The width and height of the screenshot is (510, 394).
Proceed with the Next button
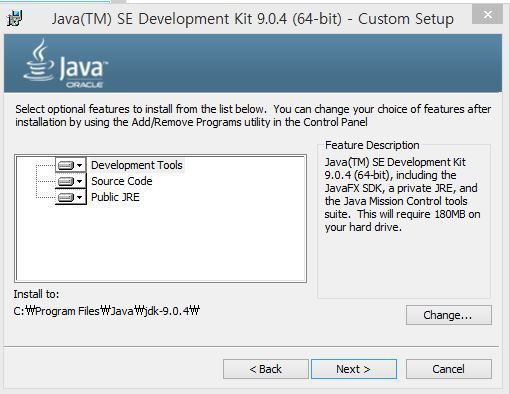click(354, 369)
